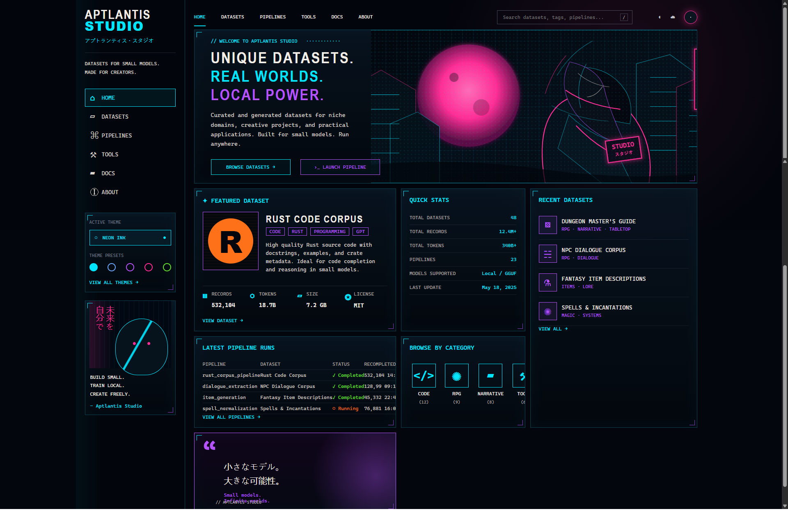Follow the View All Pipelines link

pos(231,417)
